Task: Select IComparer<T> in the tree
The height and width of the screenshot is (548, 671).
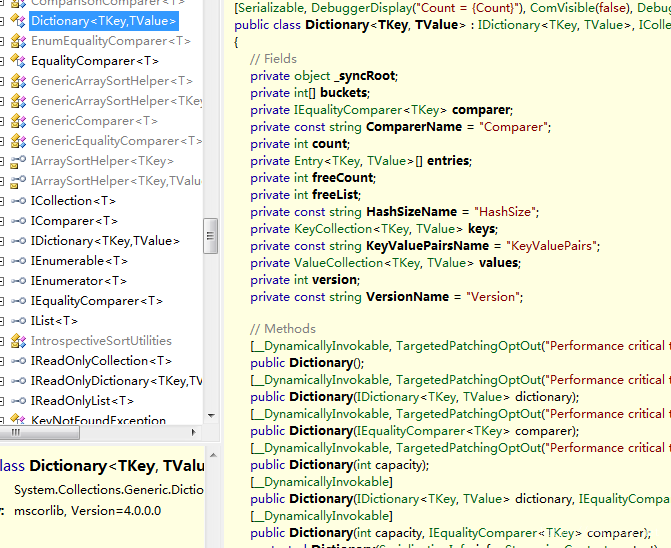Action: 74,221
